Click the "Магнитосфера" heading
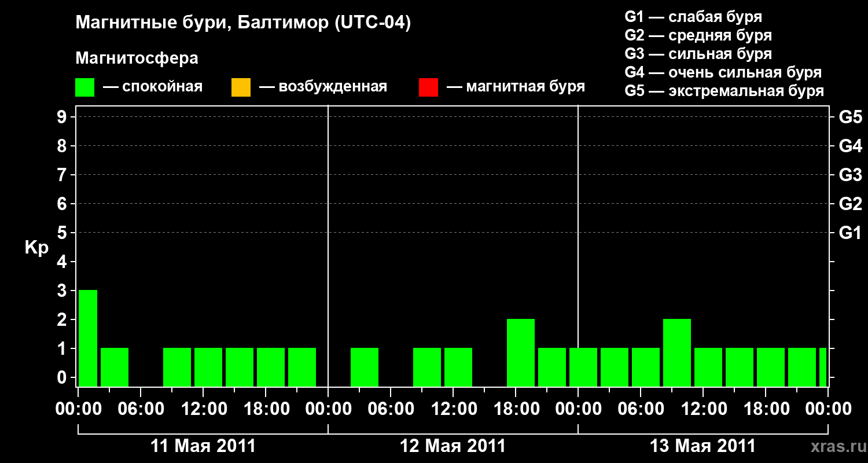 pyautogui.click(x=137, y=58)
